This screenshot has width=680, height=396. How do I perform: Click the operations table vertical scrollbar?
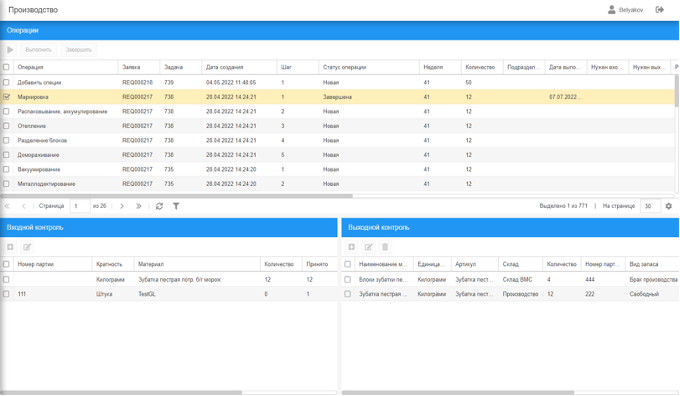(x=677, y=91)
